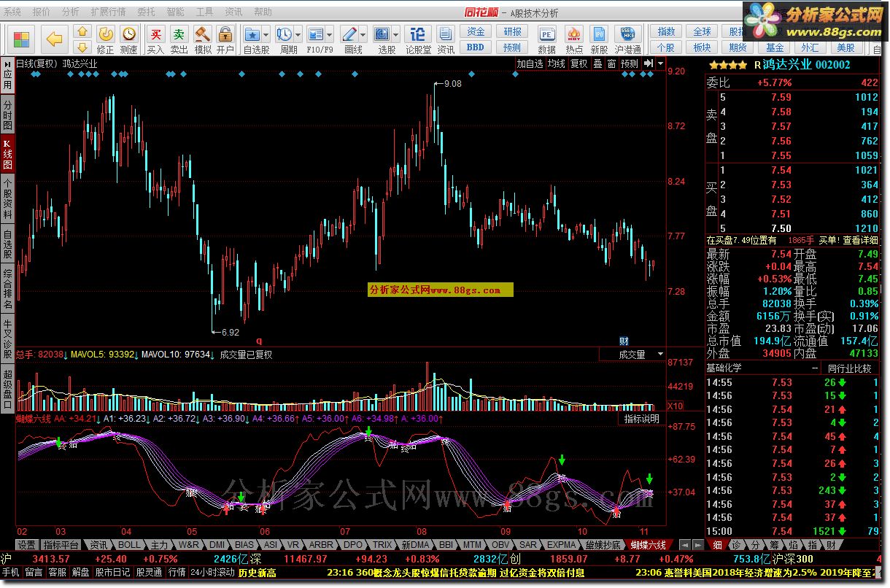Click the colorful home grid icon

[x=21, y=39]
